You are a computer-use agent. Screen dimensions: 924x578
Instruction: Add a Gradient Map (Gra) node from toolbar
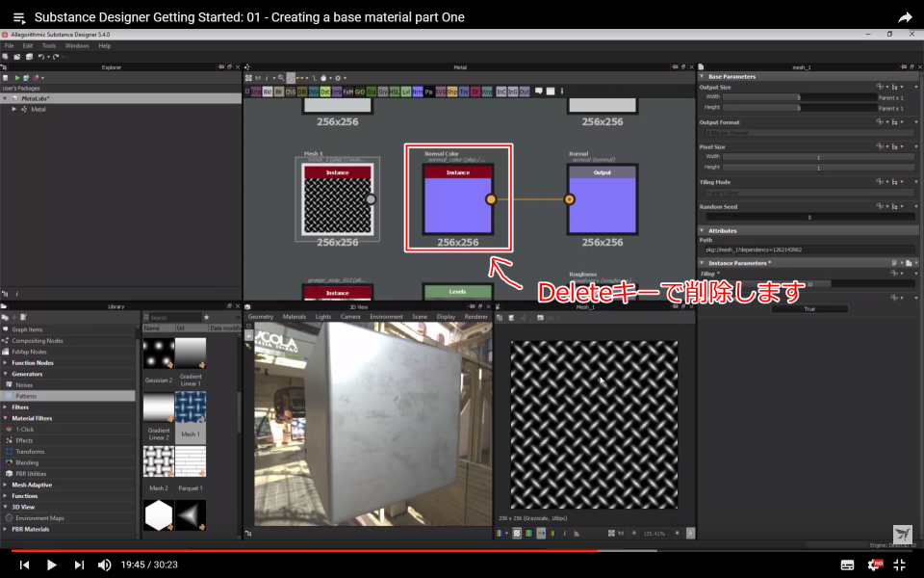click(x=372, y=92)
